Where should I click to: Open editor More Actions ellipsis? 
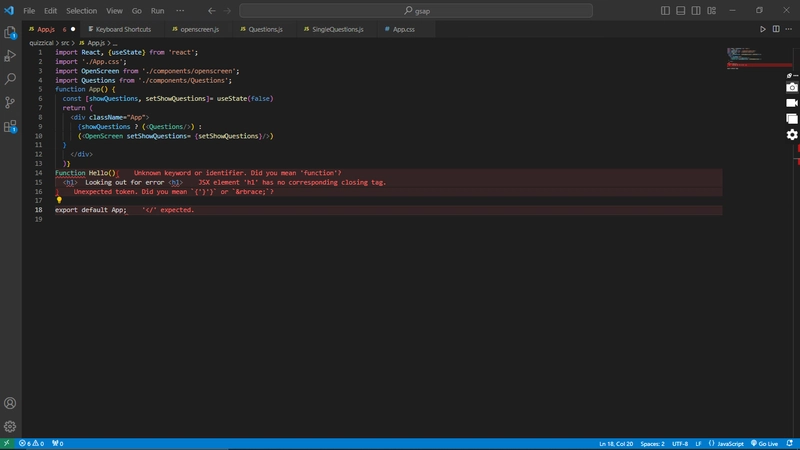[x=789, y=29]
